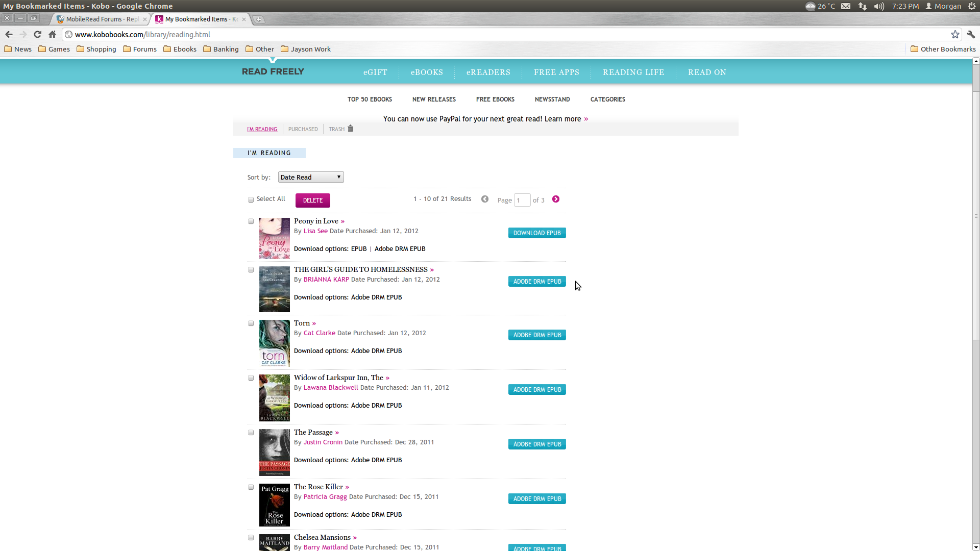The height and width of the screenshot is (551, 980).
Task: Go to browser home page
Action: [x=52, y=35]
